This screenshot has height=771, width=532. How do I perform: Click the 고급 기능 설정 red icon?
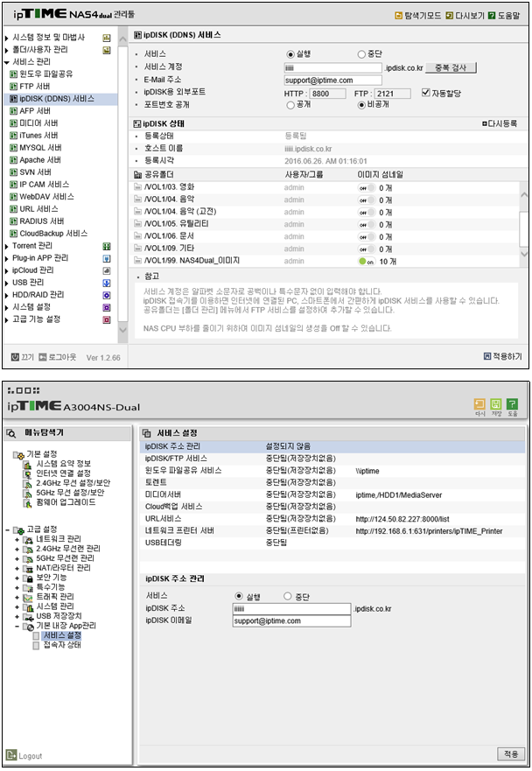[x=106, y=320]
